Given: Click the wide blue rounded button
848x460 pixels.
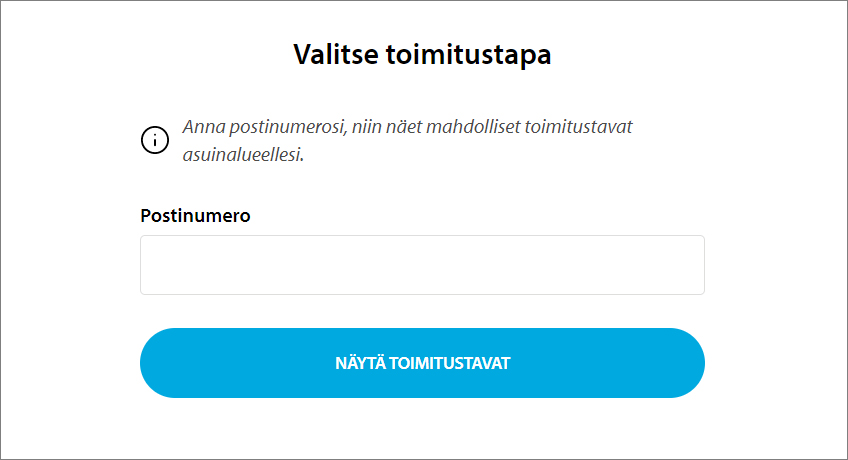Looking at the screenshot, I should (422, 363).
